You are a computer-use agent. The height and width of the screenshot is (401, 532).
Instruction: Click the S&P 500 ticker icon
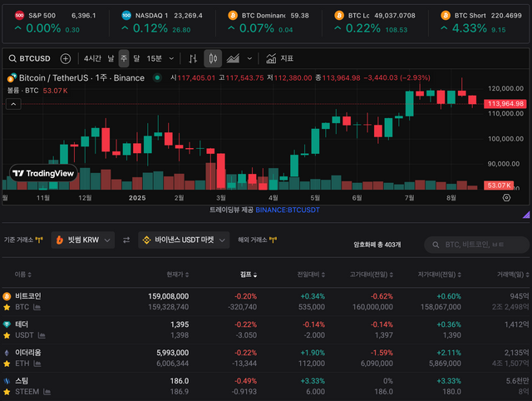click(x=19, y=15)
